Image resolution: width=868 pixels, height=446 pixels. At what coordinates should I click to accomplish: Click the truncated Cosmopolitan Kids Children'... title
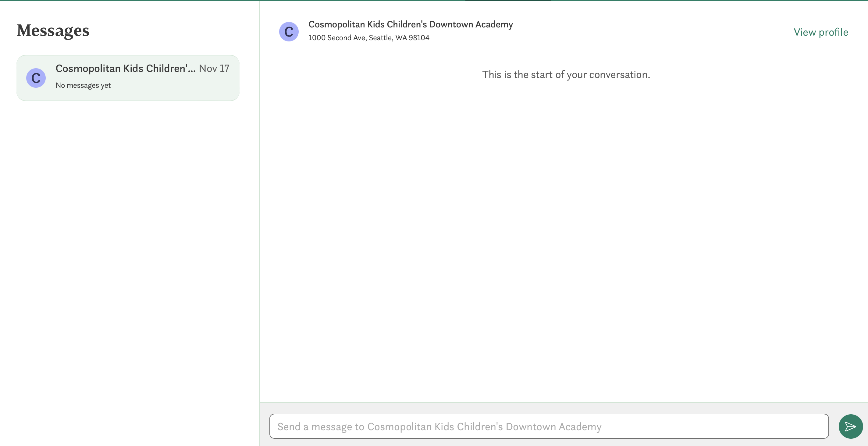125,68
